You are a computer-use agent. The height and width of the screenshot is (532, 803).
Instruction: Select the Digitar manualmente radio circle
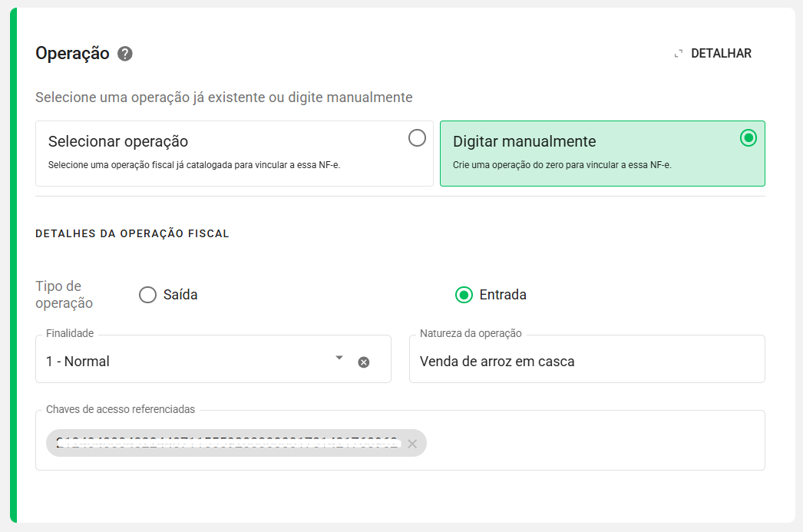pyautogui.click(x=748, y=138)
